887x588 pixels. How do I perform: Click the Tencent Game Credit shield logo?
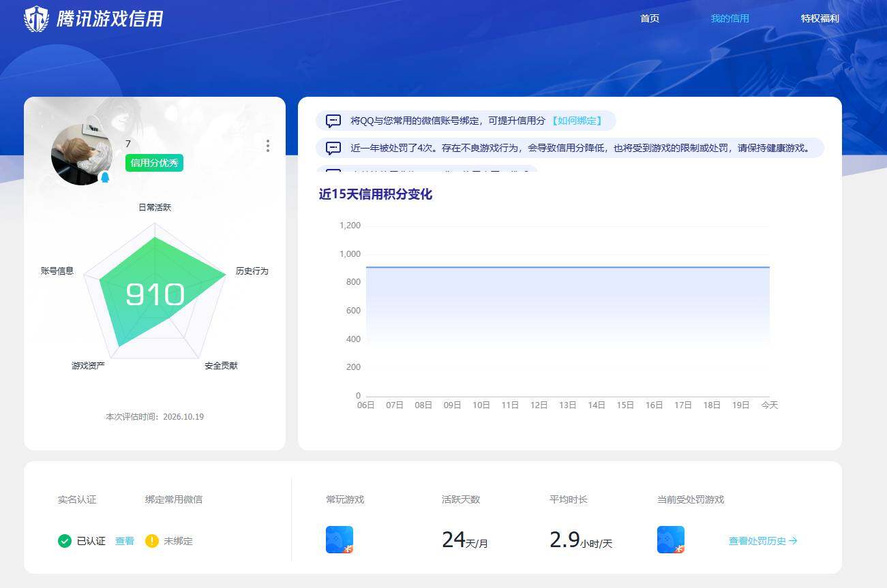(x=36, y=18)
